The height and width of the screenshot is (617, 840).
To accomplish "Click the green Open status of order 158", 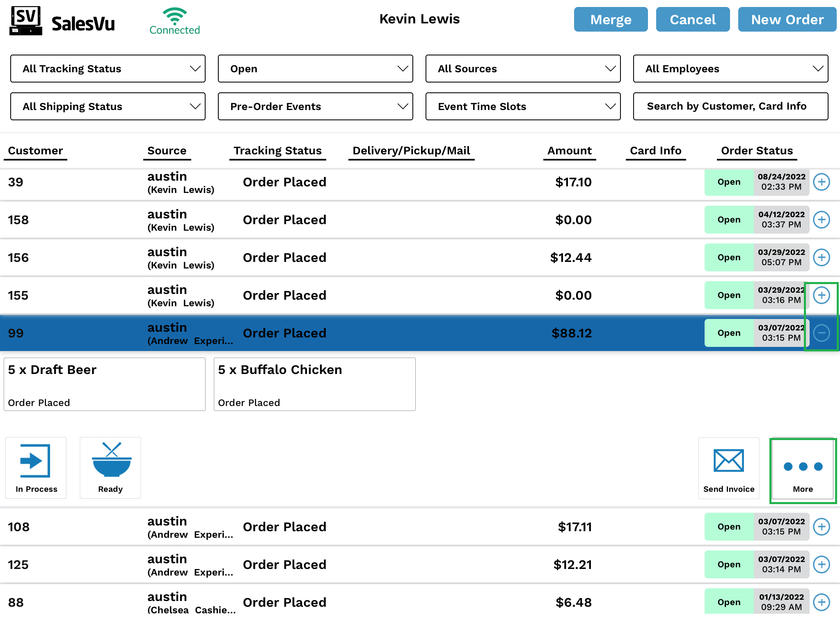I will pos(729,220).
